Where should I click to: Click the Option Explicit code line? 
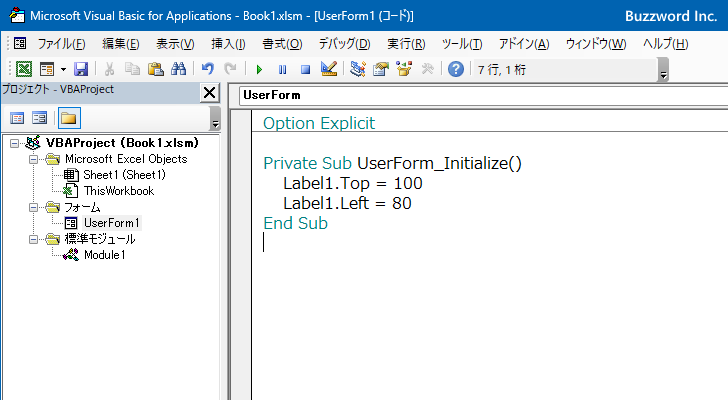(x=318, y=123)
